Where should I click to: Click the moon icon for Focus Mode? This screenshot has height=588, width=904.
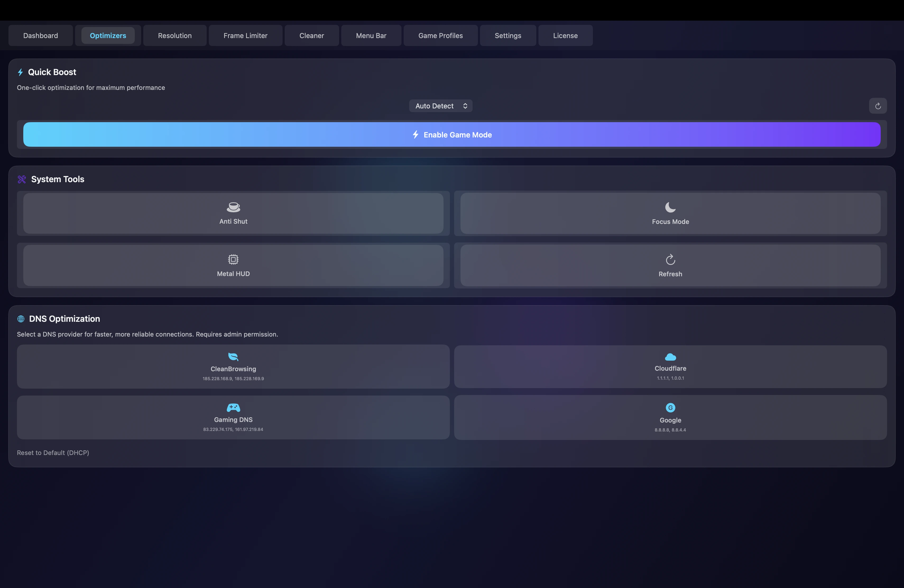pyautogui.click(x=670, y=207)
